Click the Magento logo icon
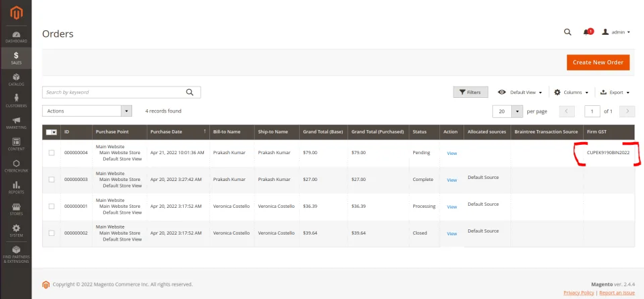This screenshot has height=299, width=644. tap(16, 13)
